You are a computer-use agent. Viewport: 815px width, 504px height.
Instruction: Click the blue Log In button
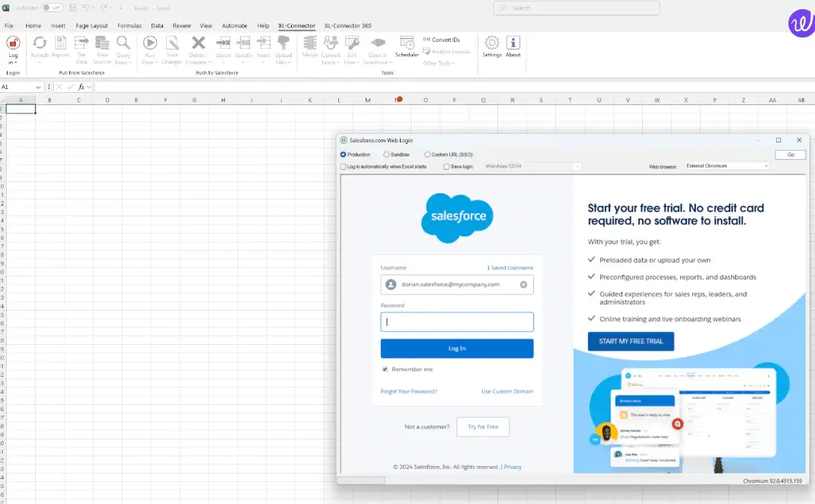457,349
